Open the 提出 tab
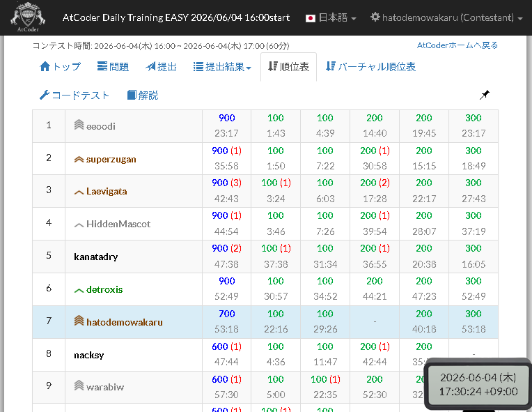532x412 pixels. pyautogui.click(x=161, y=66)
